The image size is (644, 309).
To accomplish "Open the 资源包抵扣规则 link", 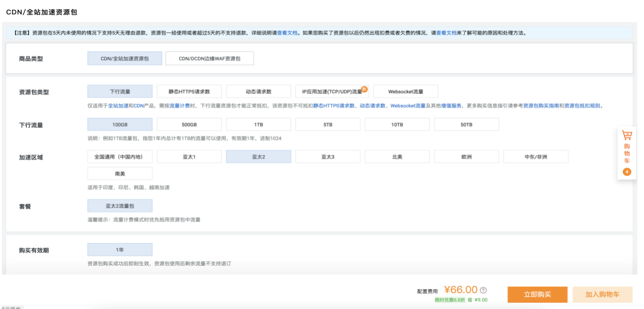I will 582,106.
